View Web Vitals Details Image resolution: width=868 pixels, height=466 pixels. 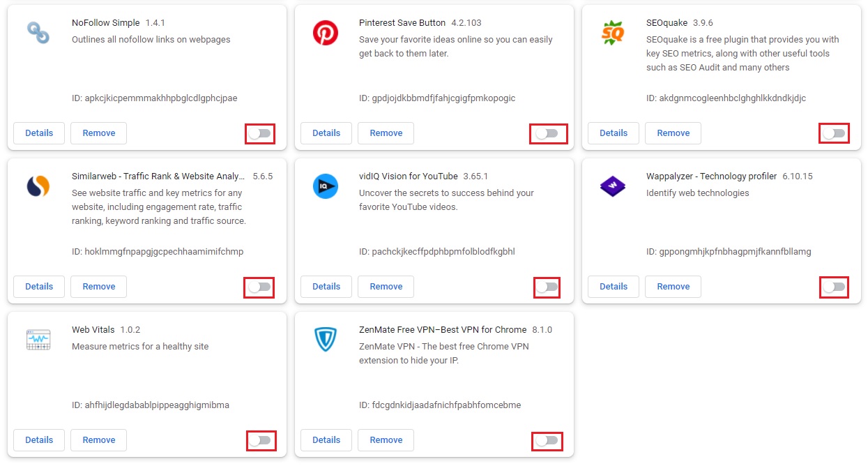point(39,440)
